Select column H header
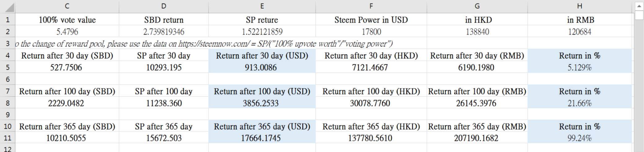Viewport: 644px width, 152px height. click(x=580, y=6)
